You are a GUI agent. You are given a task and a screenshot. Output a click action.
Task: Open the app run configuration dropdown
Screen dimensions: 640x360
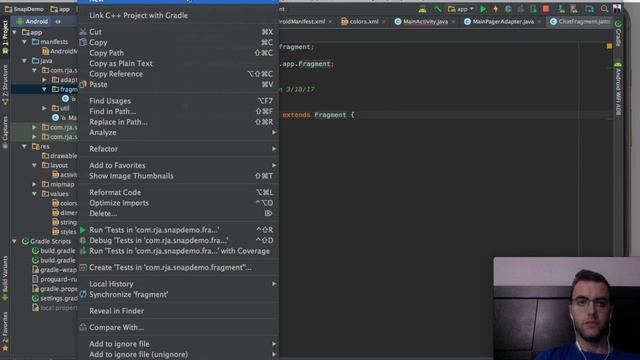tap(461, 9)
